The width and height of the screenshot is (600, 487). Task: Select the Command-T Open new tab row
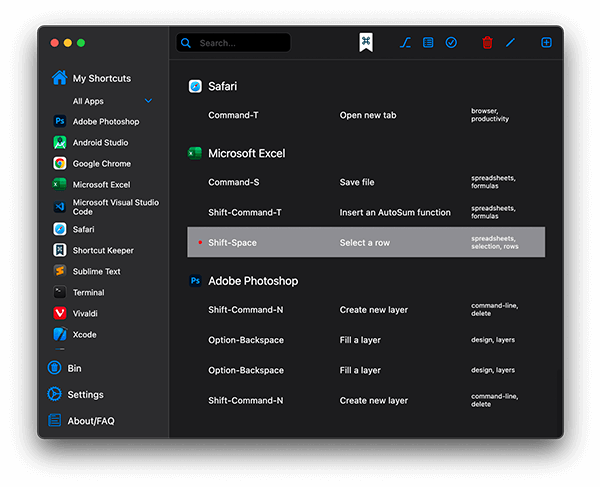pyautogui.click(x=366, y=115)
